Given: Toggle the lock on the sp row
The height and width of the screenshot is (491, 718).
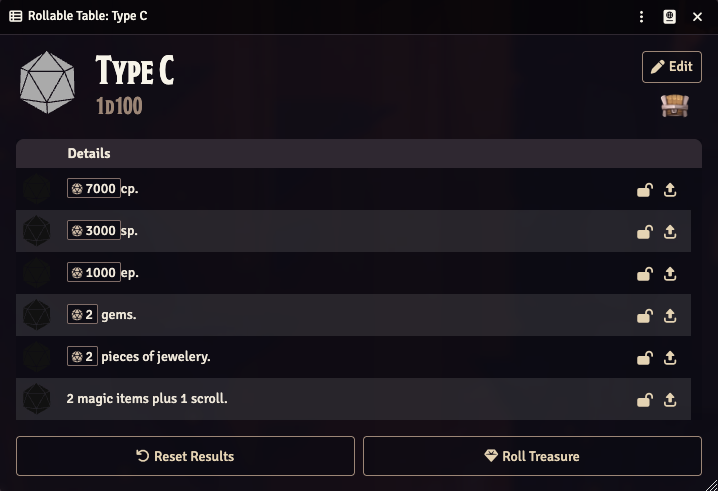Looking at the screenshot, I should click(x=645, y=232).
